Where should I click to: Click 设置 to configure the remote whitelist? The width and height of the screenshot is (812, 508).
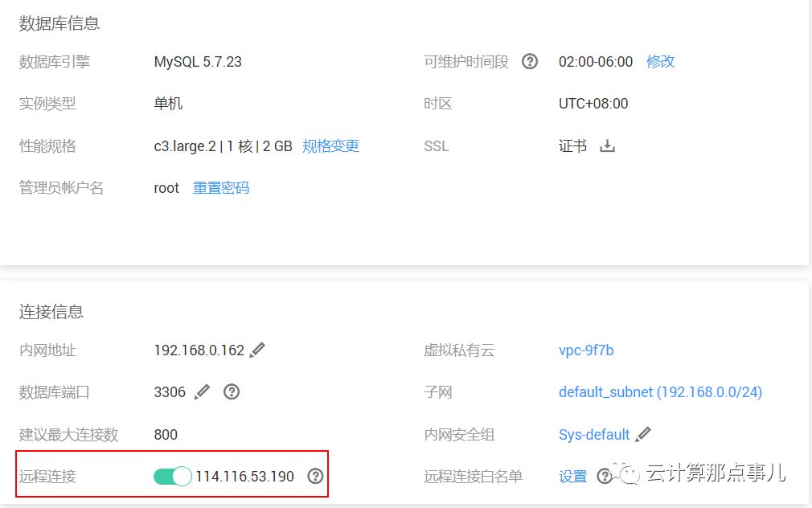point(572,476)
